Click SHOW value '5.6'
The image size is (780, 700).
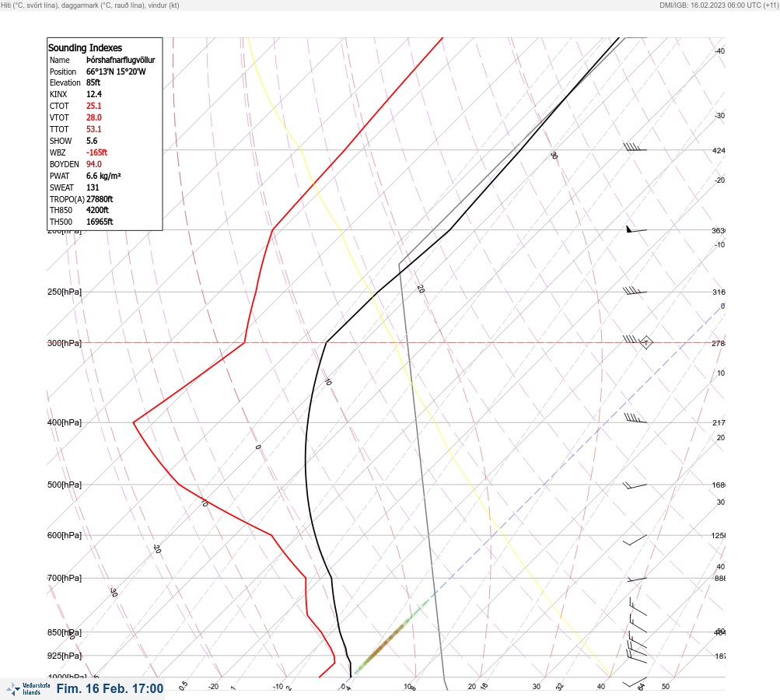pyautogui.click(x=92, y=141)
